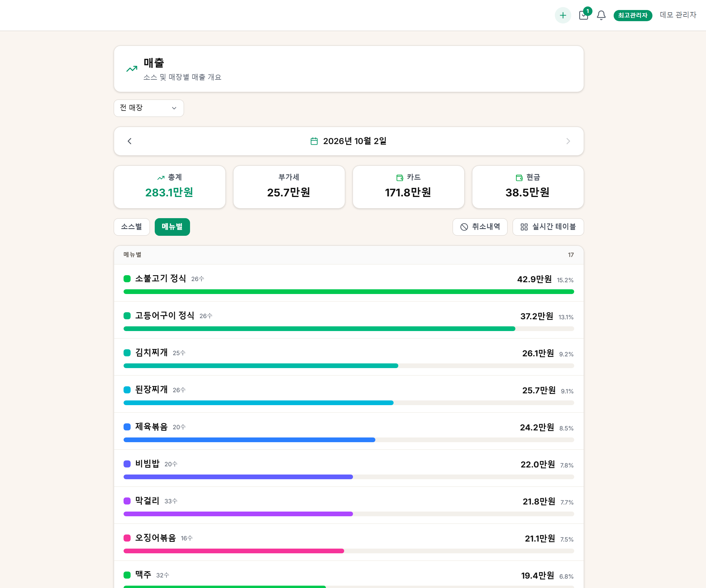Click the 최고관리자 role badge
The width and height of the screenshot is (706, 588).
pos(633,15)
